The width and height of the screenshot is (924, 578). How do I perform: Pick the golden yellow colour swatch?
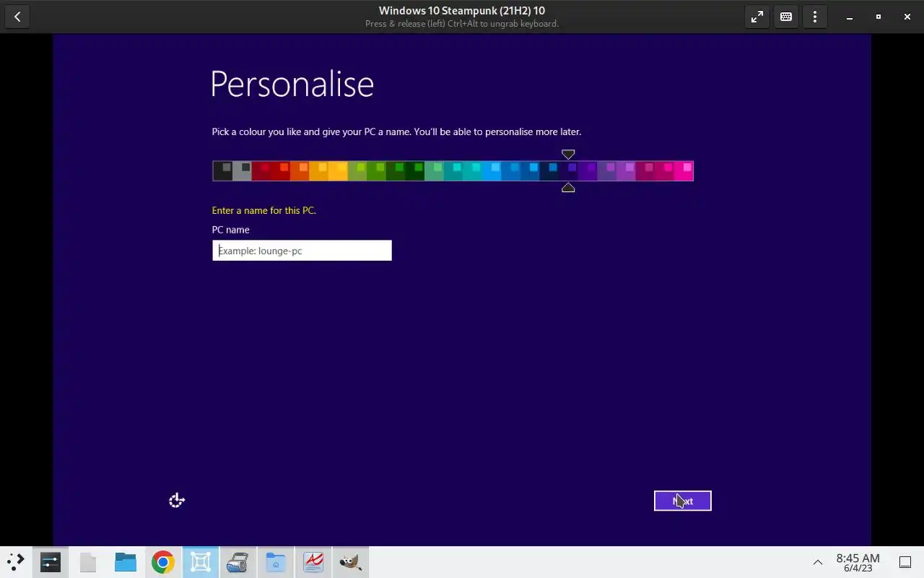pyautogui.click(x=338, y=171)
